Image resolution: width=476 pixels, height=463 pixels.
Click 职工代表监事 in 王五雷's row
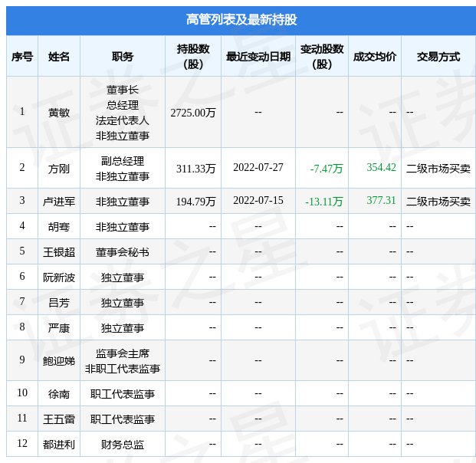(123, 419)
